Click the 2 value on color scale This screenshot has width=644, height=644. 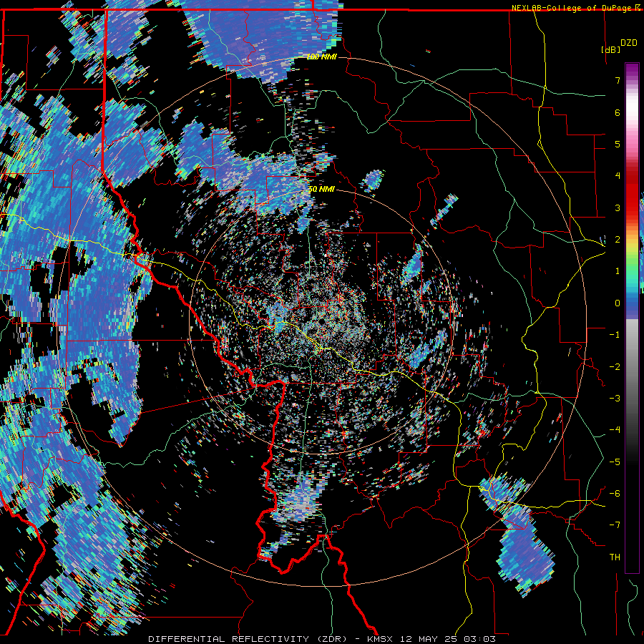pos(618,240)
